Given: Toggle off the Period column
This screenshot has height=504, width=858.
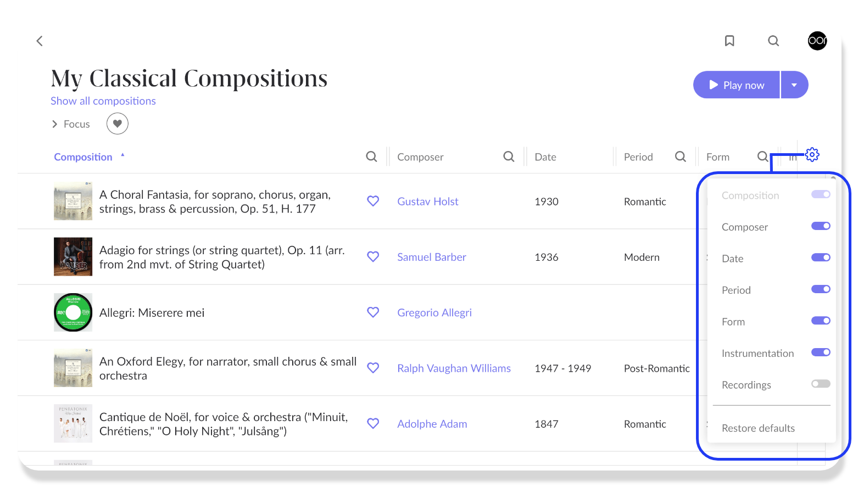Looking at the screenshot, I should click(821, 289).
